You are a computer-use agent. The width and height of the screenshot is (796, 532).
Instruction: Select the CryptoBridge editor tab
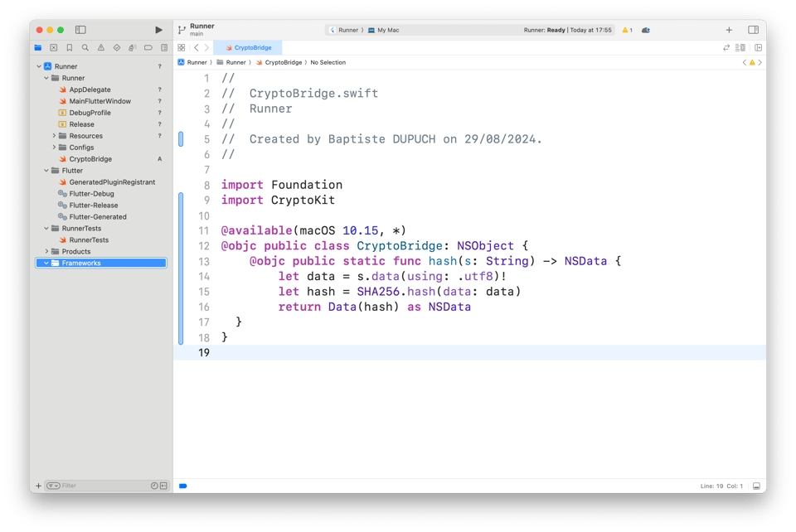point(249,48)
